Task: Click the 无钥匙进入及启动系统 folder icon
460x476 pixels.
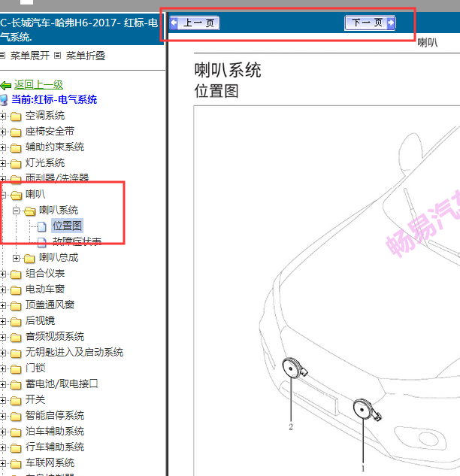Action: point(16,353)
